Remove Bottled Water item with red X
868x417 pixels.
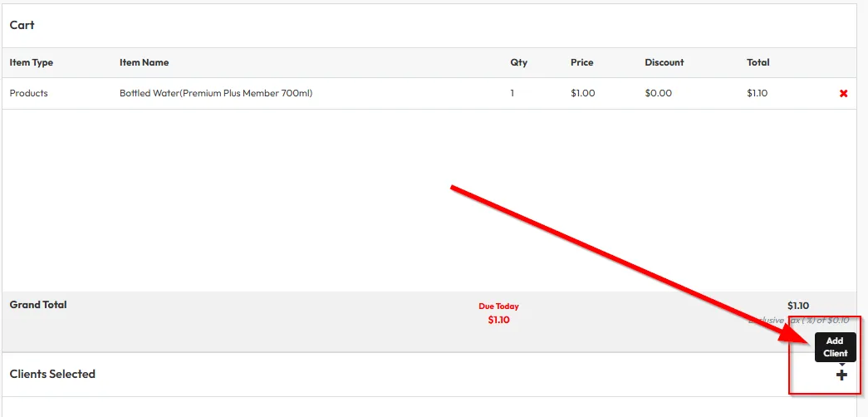(x=843, y=94)
